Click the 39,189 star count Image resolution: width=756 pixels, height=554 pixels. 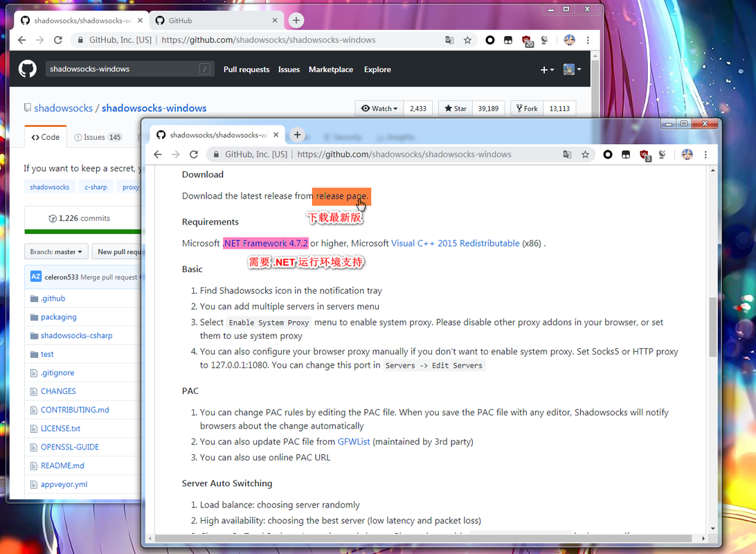pos(488,109)
